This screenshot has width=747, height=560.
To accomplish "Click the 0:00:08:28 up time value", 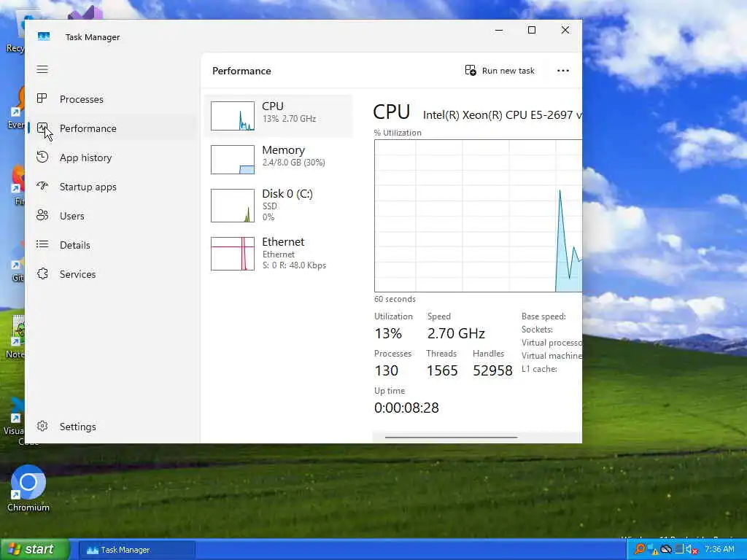I will (x=406, y=408).
